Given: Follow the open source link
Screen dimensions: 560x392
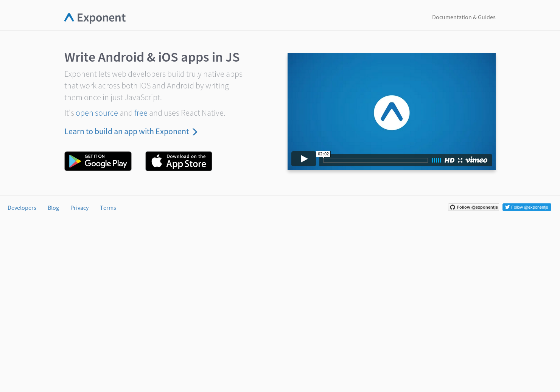Looking at the screenshot, I should click(x=97, y=113).
